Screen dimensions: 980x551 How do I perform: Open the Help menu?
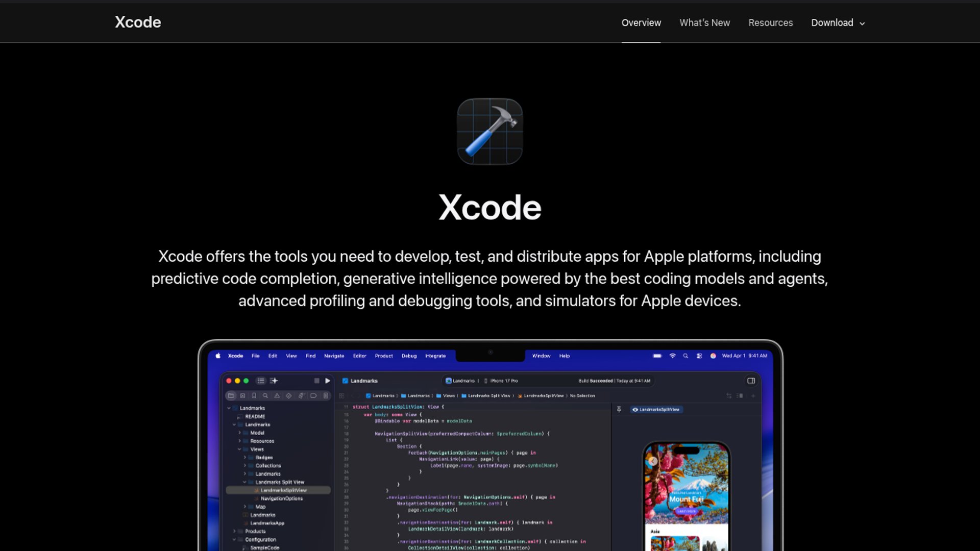pyautogui.click(x=564, y=356)
